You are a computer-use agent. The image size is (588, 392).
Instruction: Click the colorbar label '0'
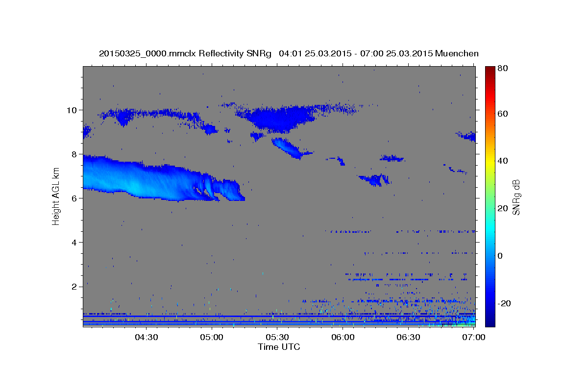500,255
